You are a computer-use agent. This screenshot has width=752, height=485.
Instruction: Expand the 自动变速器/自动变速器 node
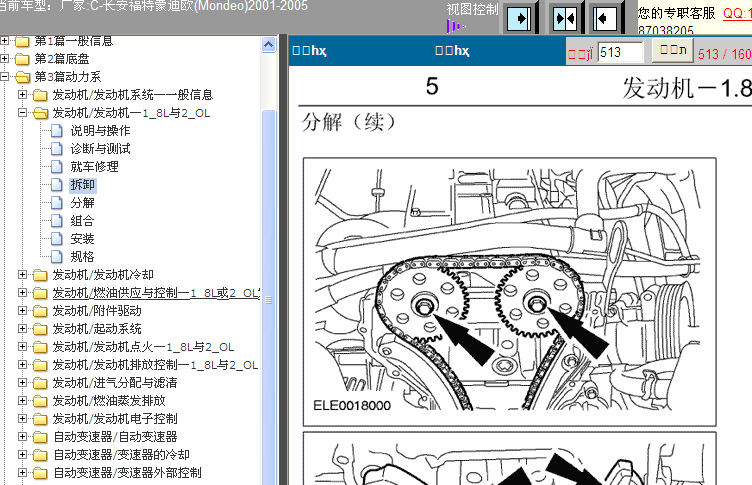click(x=23, y=437)
